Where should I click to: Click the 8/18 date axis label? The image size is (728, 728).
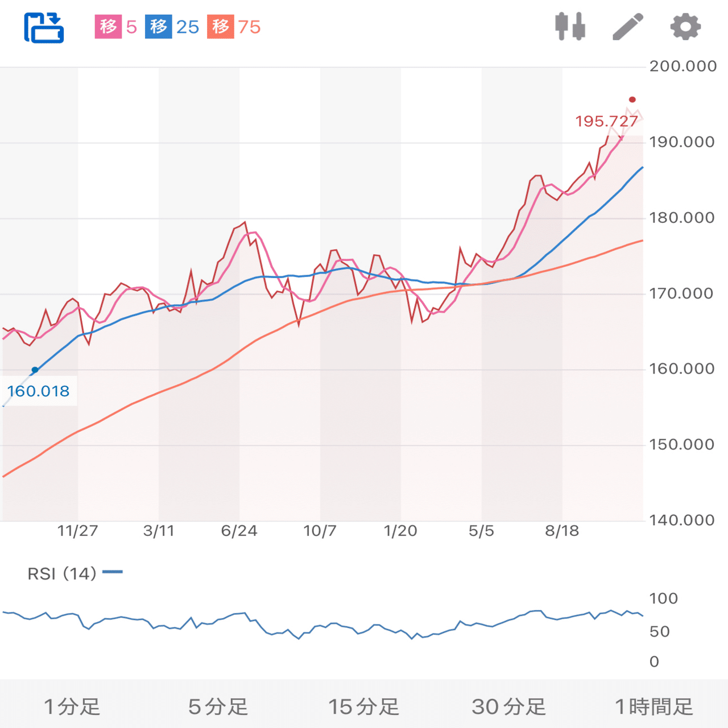pos(564,530)
